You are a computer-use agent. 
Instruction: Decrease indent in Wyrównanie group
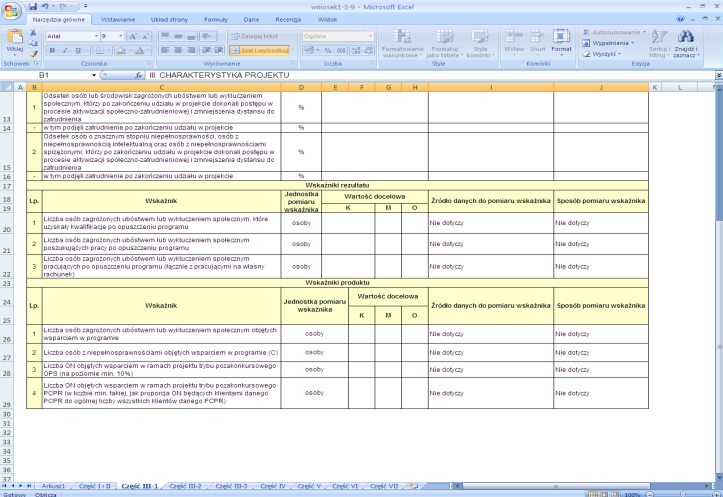[207, 50]
